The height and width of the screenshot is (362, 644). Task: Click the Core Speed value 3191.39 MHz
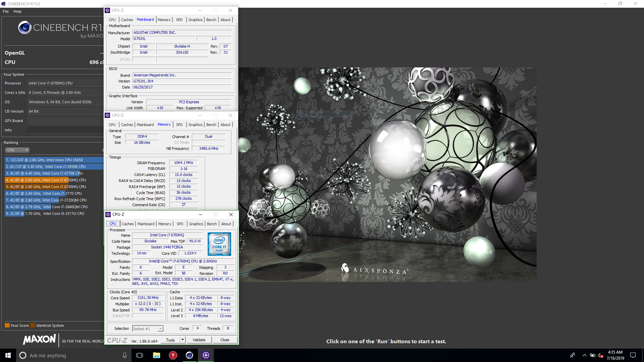tap(148, 298)
